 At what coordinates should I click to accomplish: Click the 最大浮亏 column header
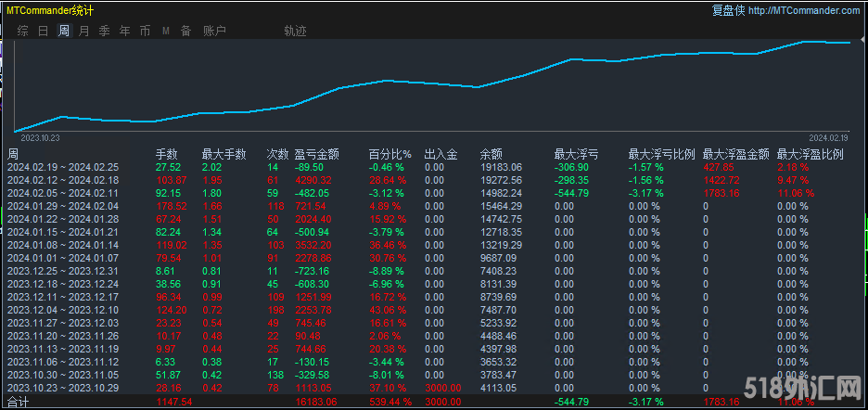576,154
